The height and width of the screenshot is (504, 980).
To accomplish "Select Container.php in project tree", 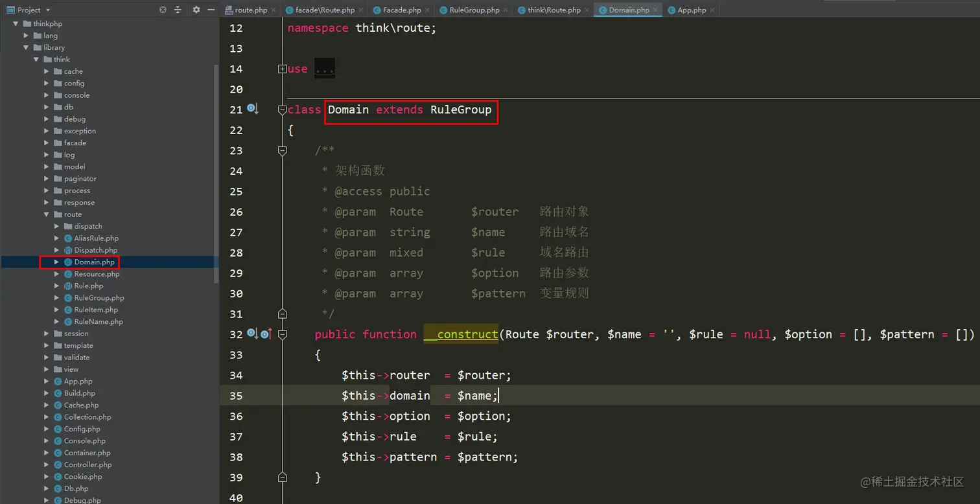I will (87, 453).
